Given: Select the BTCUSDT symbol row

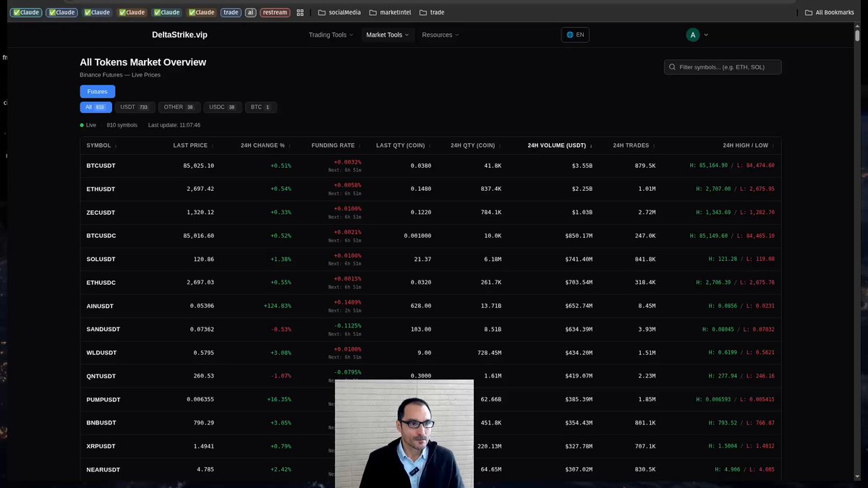Looking at the screenshot, I should point(430,166).
